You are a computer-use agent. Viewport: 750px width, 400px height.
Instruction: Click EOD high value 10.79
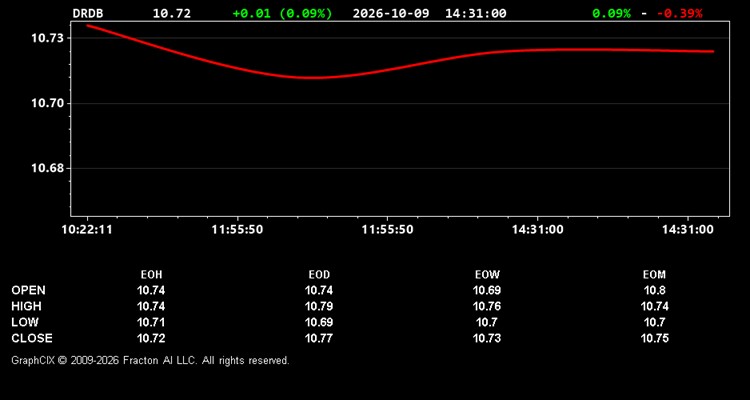point(319,306)
